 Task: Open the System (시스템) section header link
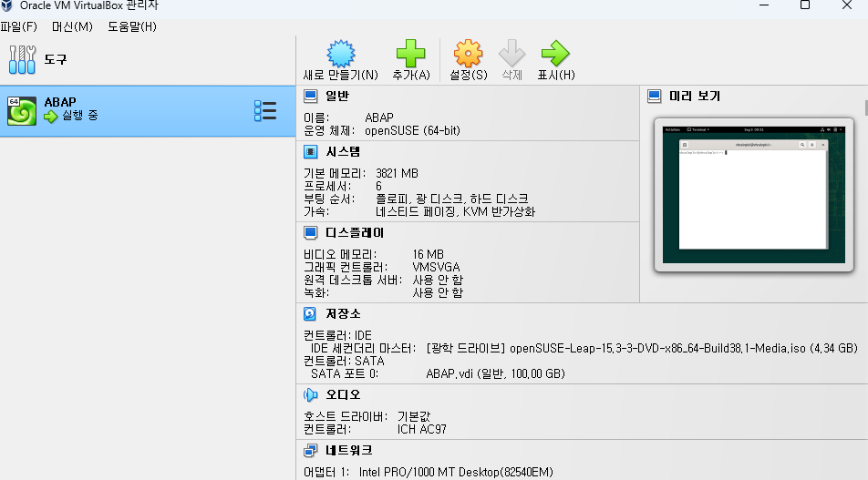(x=343, y=151)
